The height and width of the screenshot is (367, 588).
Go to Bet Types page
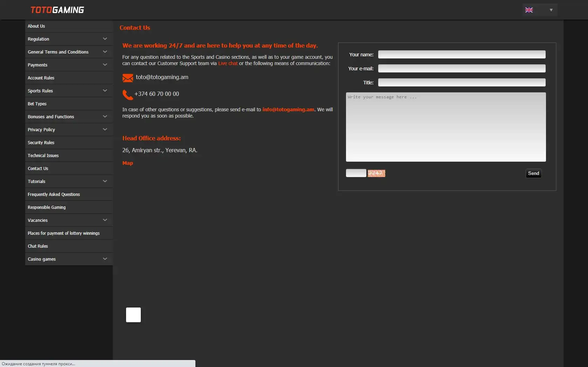[x=69, y=104]
